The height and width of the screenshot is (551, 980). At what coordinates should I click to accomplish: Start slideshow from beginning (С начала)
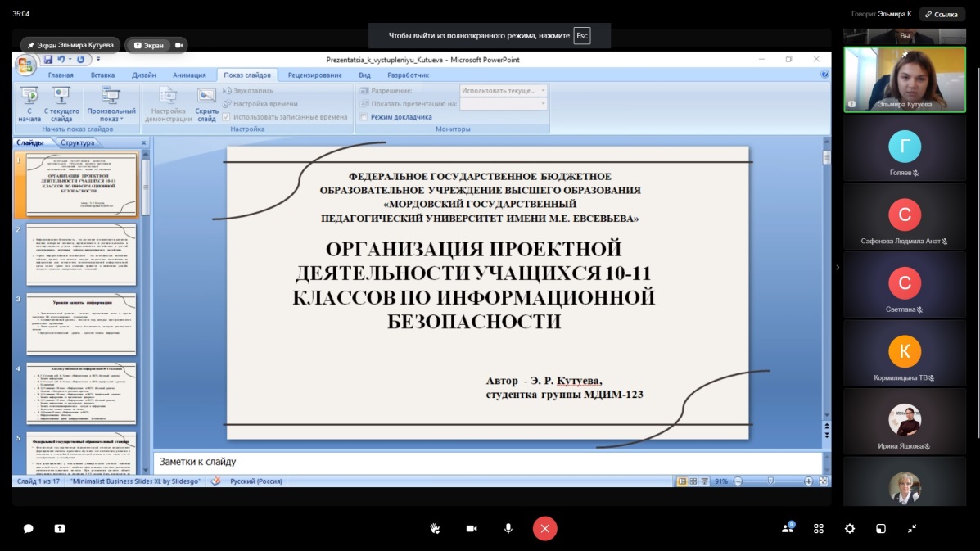click(29, 102)
